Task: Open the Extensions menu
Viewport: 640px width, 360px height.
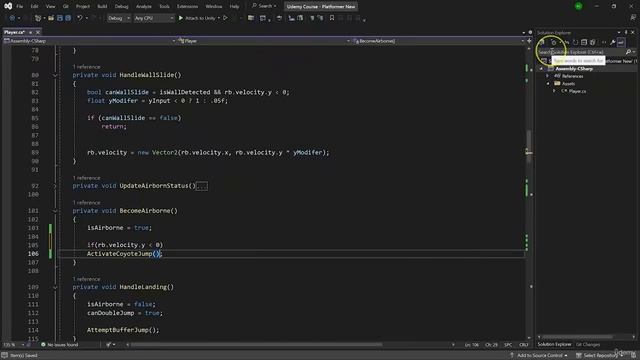Action: pyautogui.click(x=187, y=7)
